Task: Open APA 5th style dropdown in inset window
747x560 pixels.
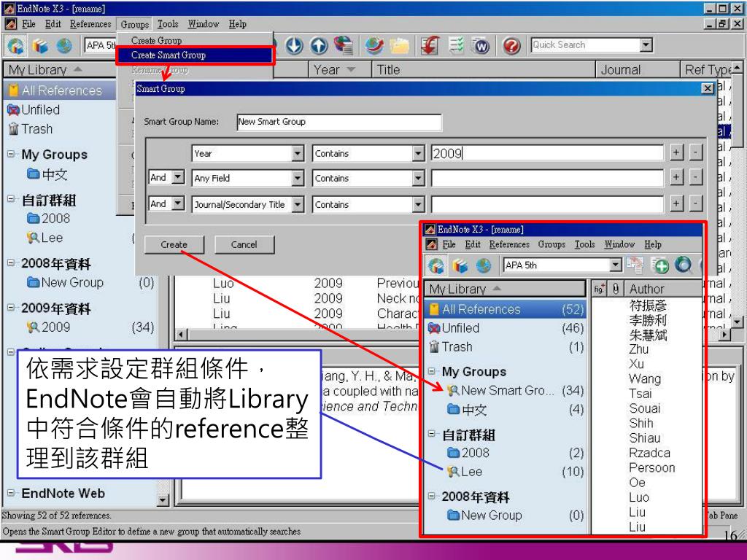Action: tap(616, 265)
